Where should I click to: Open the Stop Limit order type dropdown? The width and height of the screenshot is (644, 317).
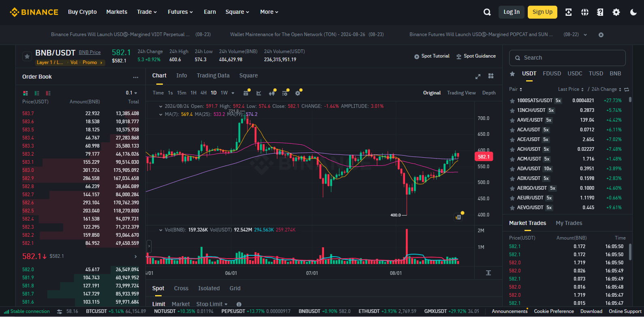[212, 304]
